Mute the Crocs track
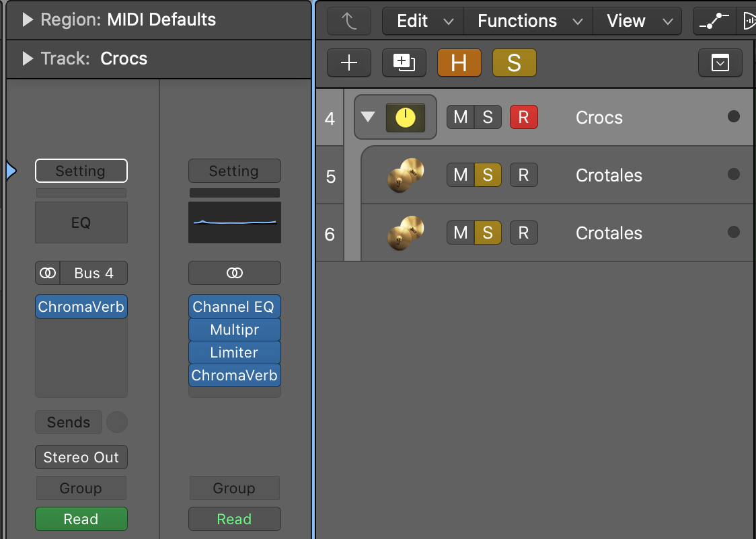This screenshot has height=539, width=756. 461,118
